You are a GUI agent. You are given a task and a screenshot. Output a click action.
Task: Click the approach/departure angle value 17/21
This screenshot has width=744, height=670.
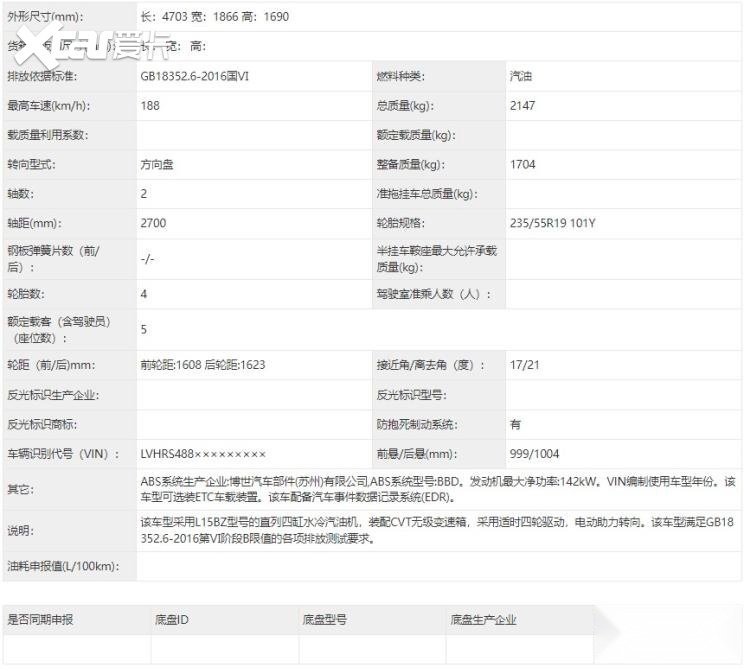(524, 365)
